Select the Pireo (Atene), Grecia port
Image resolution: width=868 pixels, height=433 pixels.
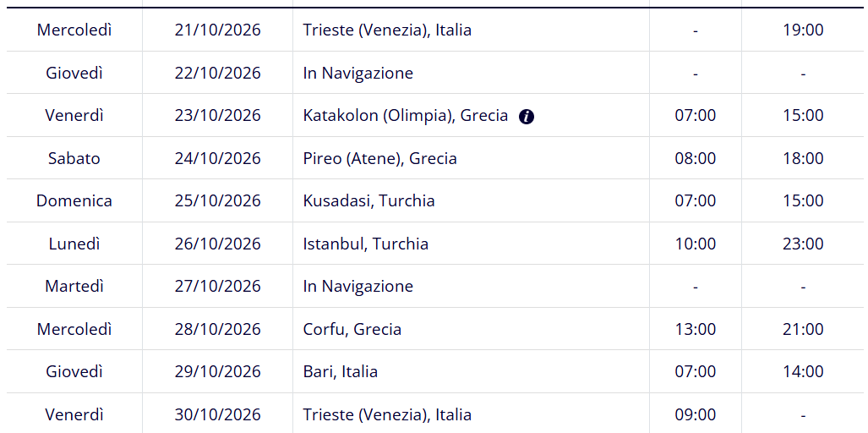pyautogui.click(x=379, y=158)
